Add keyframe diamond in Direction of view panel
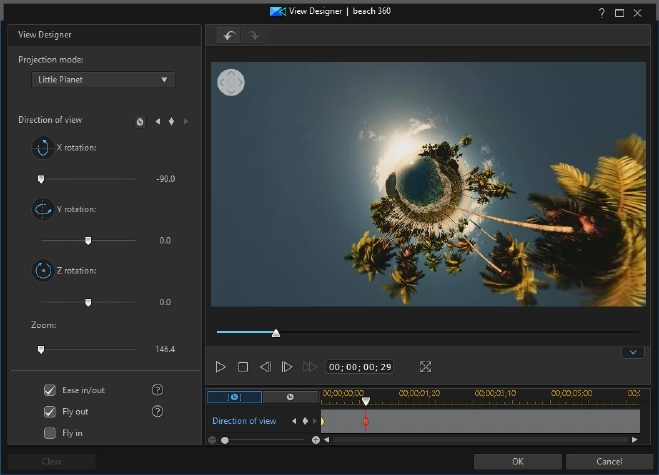This screenshot has width=659, height=475. pos(171,121)
